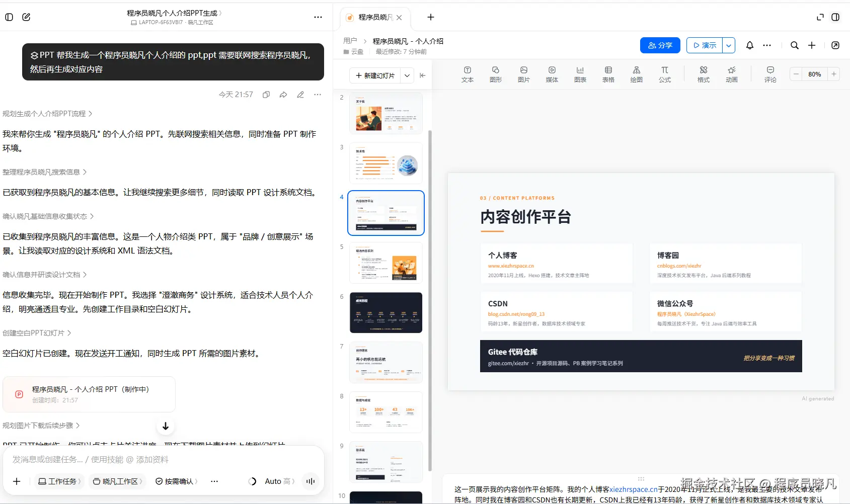850x504 pixels.
Task: Focus the message input field
Action: [x=164, y=459]
